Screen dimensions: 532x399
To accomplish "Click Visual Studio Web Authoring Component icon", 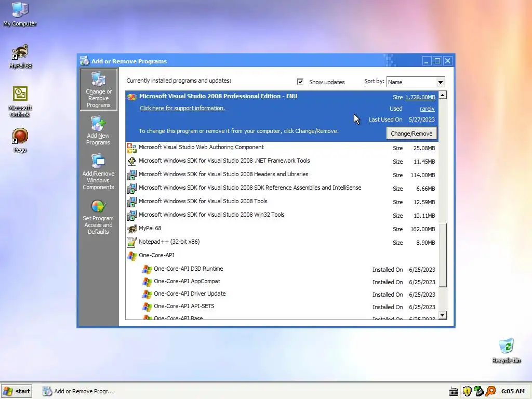I will point(131,148).
